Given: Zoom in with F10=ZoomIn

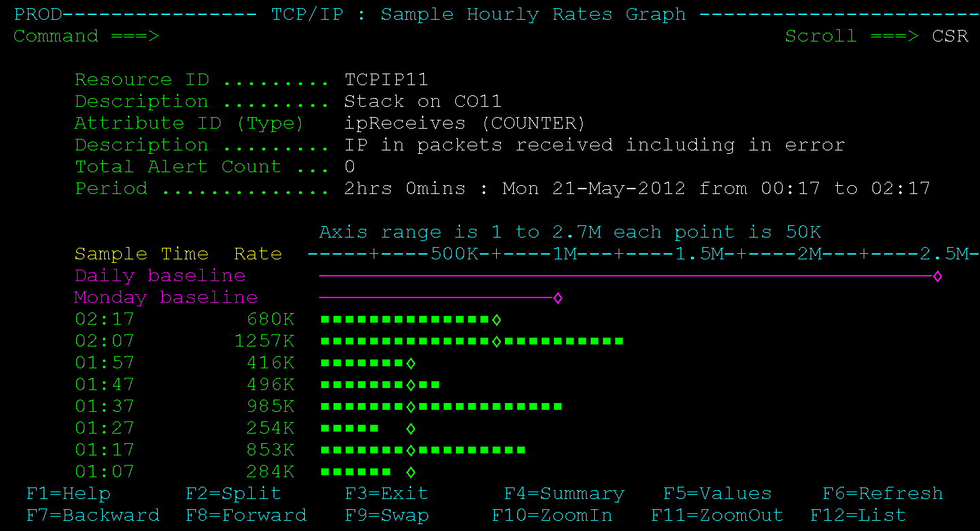Looking at the screenshot, I should (553, 515).
